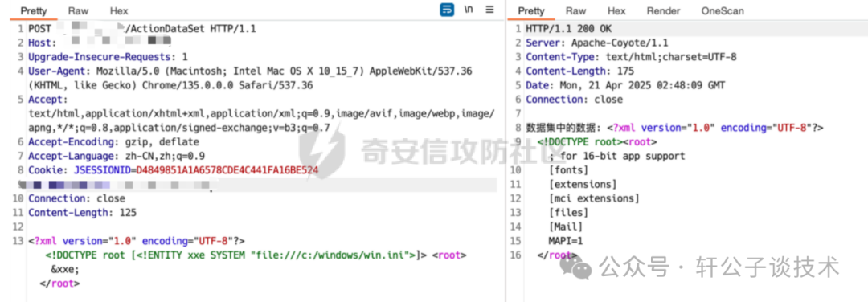868x302 pixels.
Task: Click the Content-Length: 125 header
Action: [x=83, y=213]
